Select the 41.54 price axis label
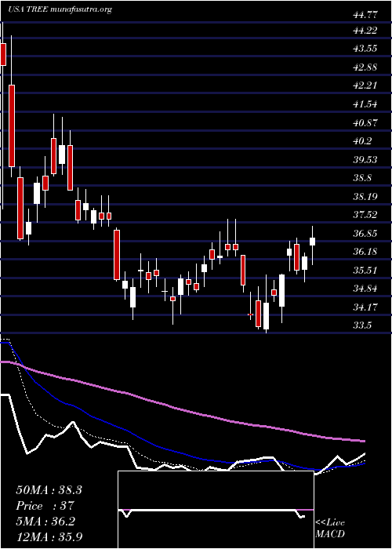The image size is (392, 549). coord(365,104)
